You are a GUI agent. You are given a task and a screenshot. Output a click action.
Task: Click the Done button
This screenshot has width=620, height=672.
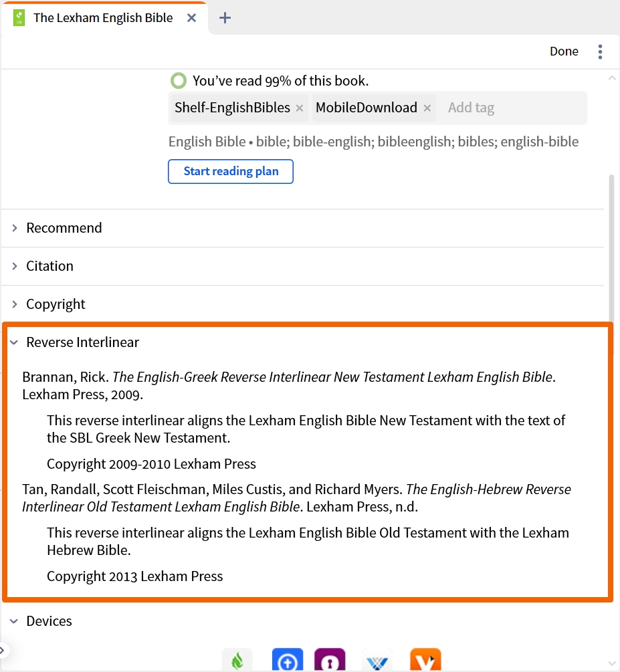pos(564,51)
